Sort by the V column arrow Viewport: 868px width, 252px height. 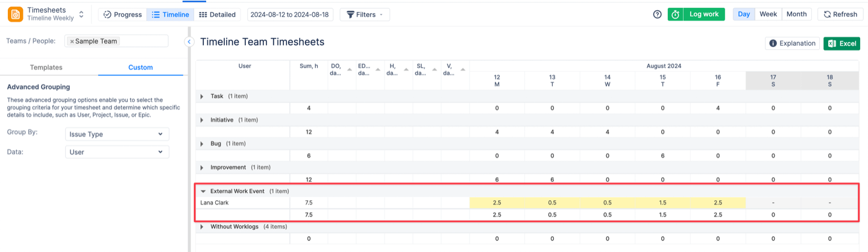[464, 71]
